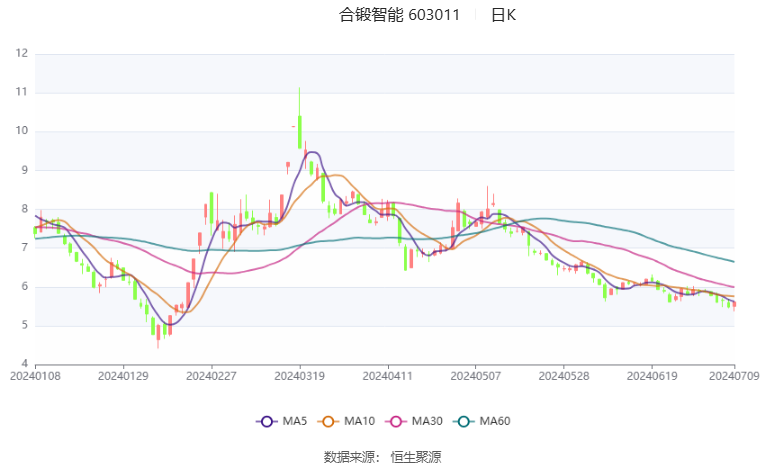The width and height of the screenshot is (765, 465).
Task: Click y-axis value 5
Action: coord(24,325)
